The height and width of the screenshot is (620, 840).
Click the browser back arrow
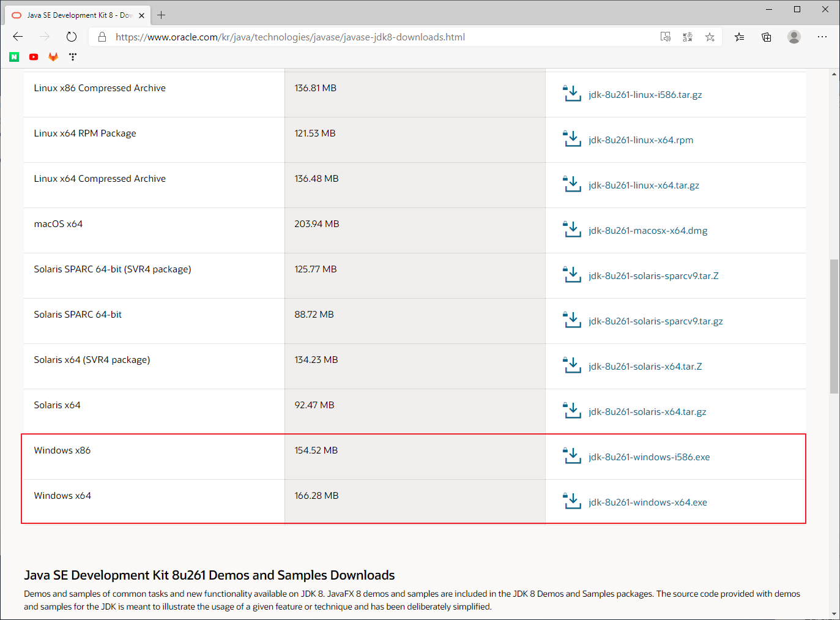[18, 37]
